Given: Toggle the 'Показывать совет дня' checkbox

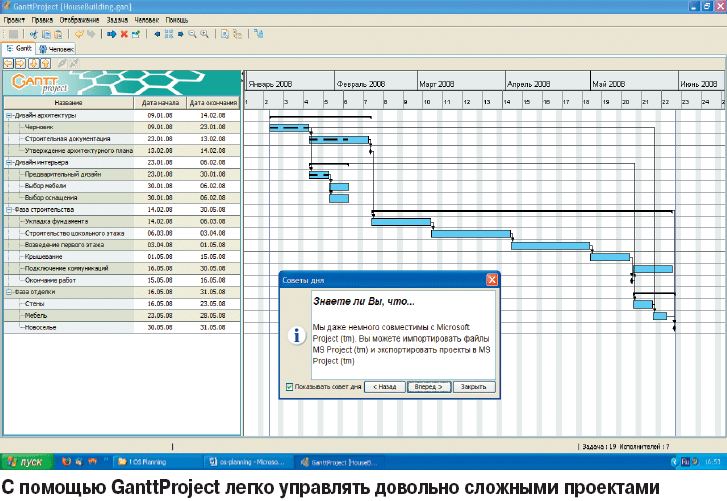Looking at the screenshot, I should [x=289, y=386].
